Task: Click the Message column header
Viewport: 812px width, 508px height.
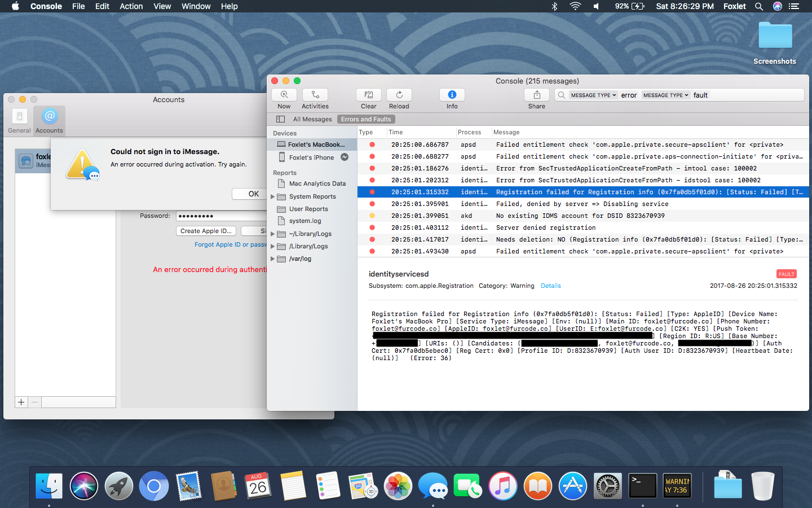Action: click(650, 132)
